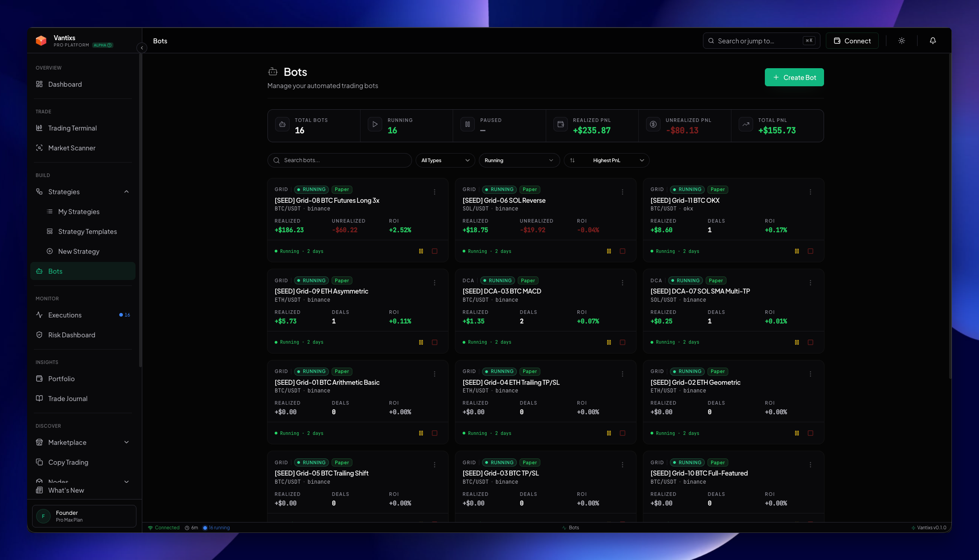The height and width of the screenshot is (560, 979).
Task: Expand the Nodes section in sidebar
Action: [x=126, y=481]
